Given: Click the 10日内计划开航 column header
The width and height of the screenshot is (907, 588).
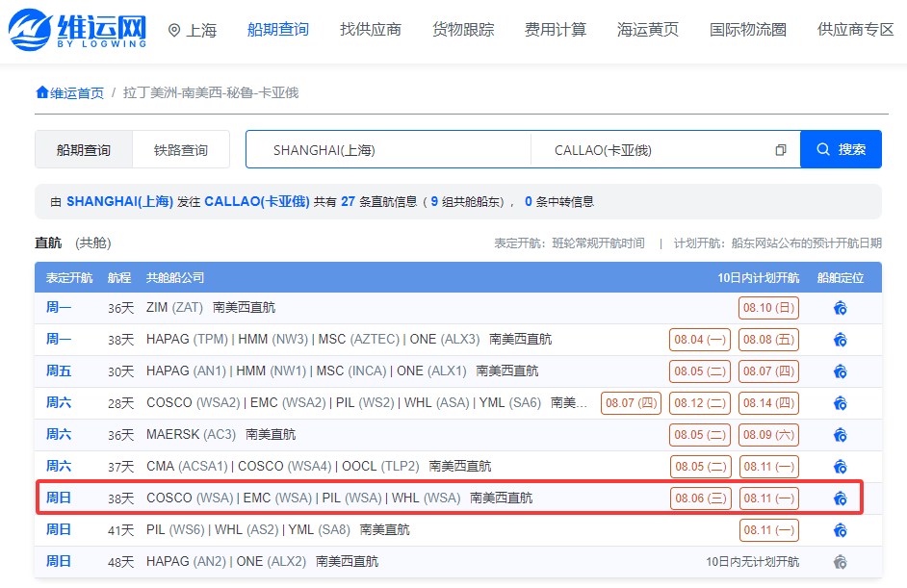Looking at the screenshot, I should [x=759, y=277].
